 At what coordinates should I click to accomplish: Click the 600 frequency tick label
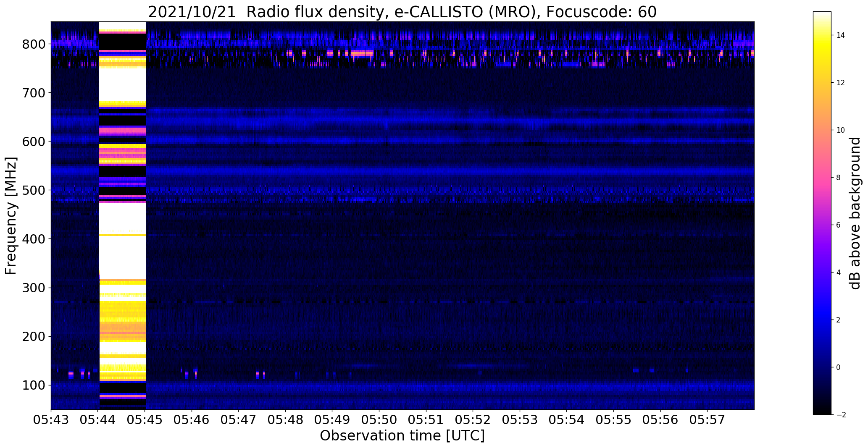pos(34,141)
